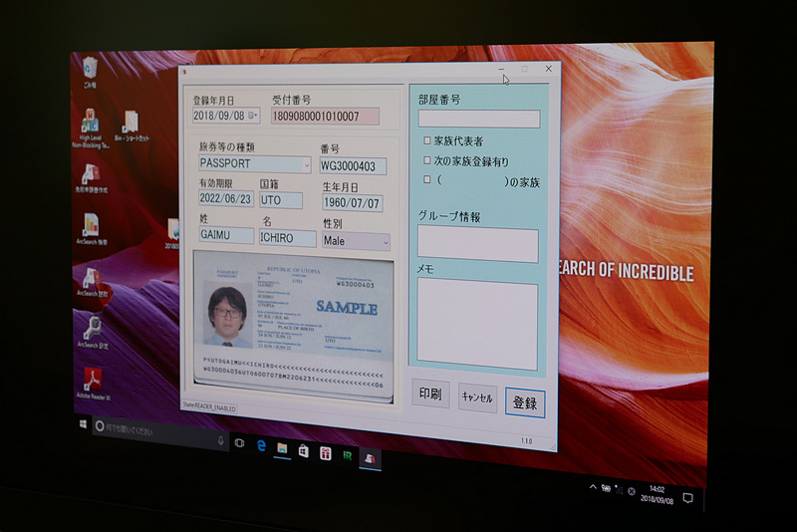797x532 pixels.
Task: Open the ArcSearch 読取 desktop icon
Action: click(x=92, y=282)
